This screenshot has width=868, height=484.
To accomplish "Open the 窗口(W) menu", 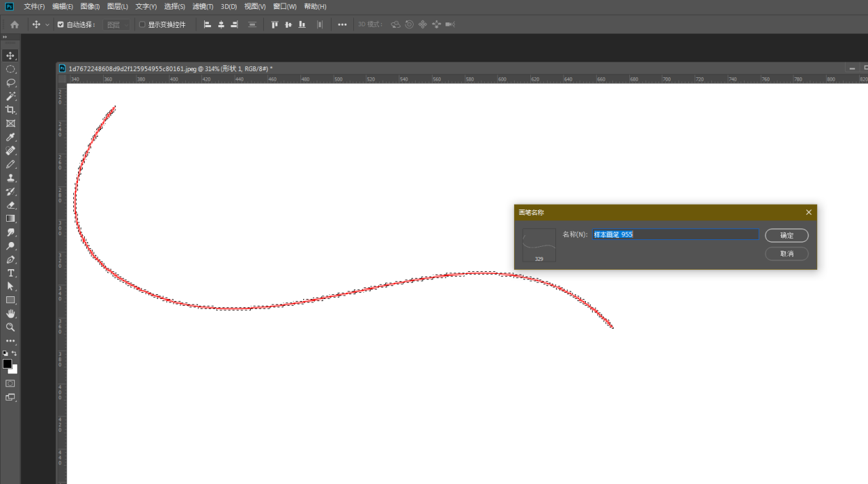I will tap(285, 6).
